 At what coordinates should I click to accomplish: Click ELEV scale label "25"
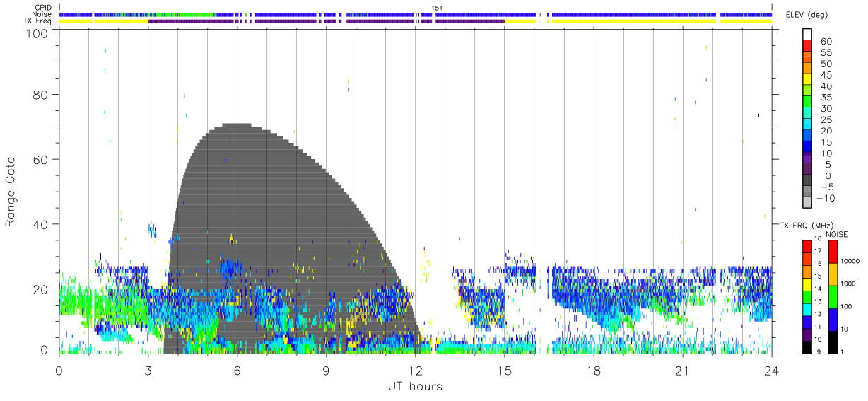[x=826, y=120]
